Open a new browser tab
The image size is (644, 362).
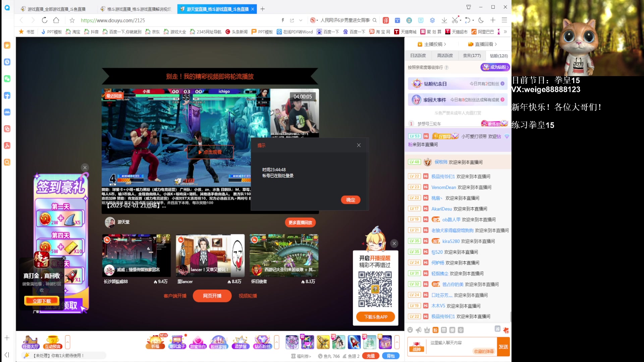(263, 9)
